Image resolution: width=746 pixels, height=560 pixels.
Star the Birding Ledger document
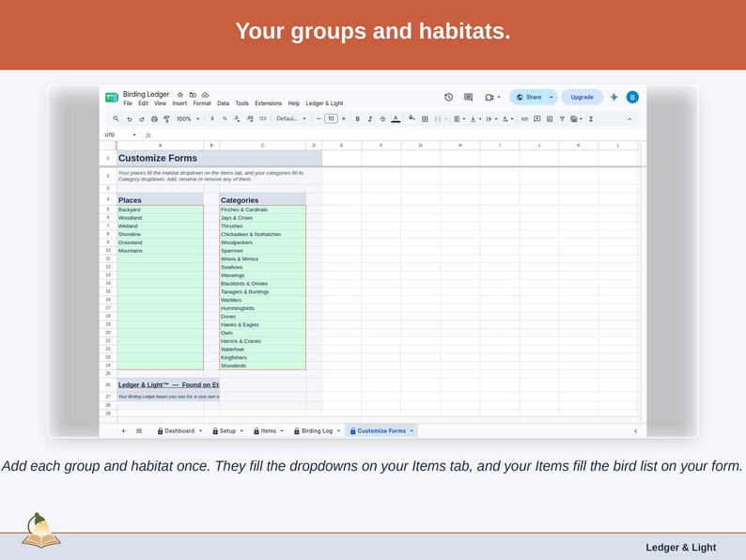click(x=180, y=95)
